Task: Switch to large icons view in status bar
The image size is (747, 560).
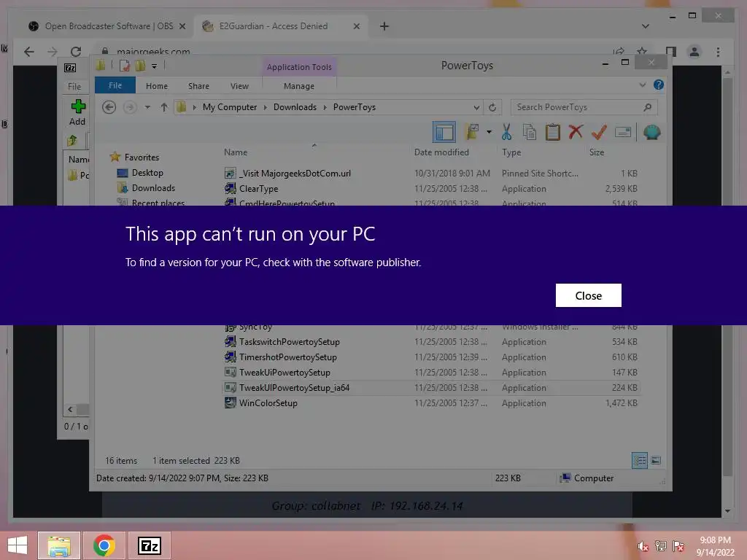Action: (656, 461)
